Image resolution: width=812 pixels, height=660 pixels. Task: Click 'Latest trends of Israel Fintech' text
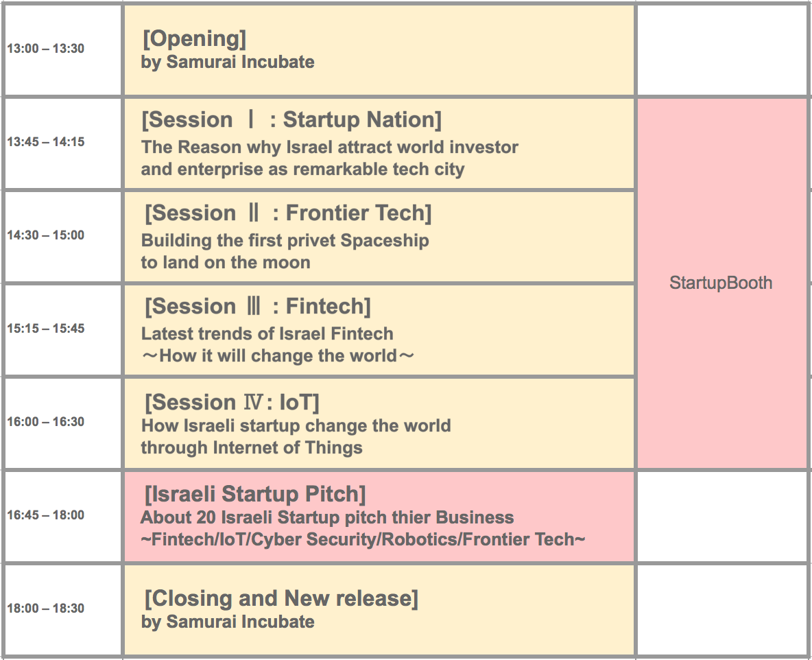[267, 334]
